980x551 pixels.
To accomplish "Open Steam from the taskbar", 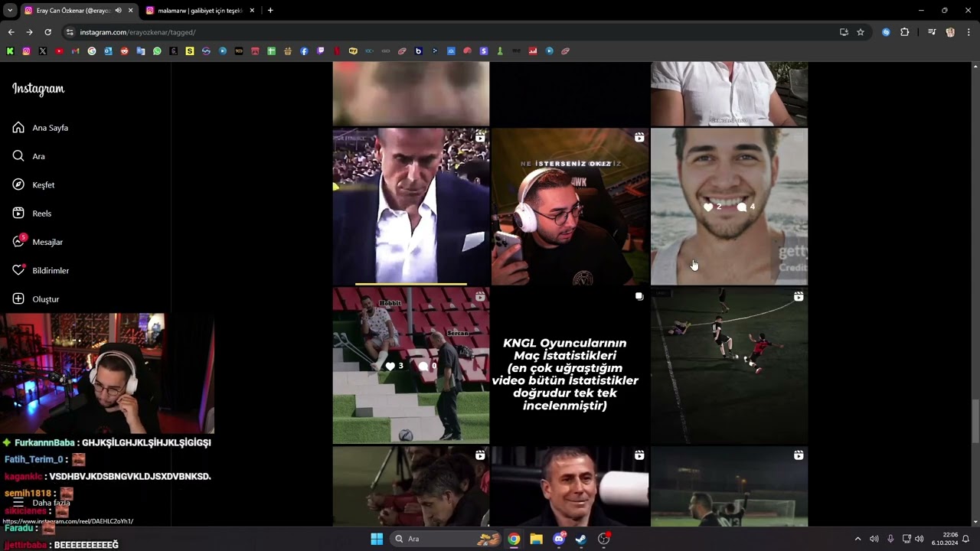I will pos(581,539).
